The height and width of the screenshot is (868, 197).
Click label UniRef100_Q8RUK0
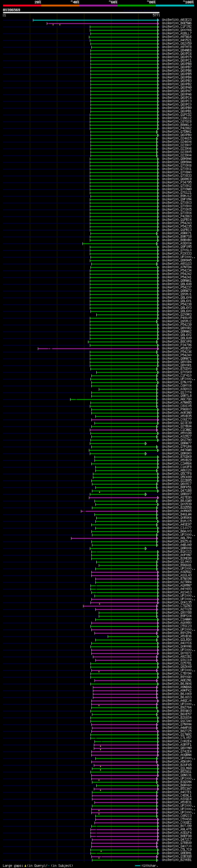tap(177, 454)
